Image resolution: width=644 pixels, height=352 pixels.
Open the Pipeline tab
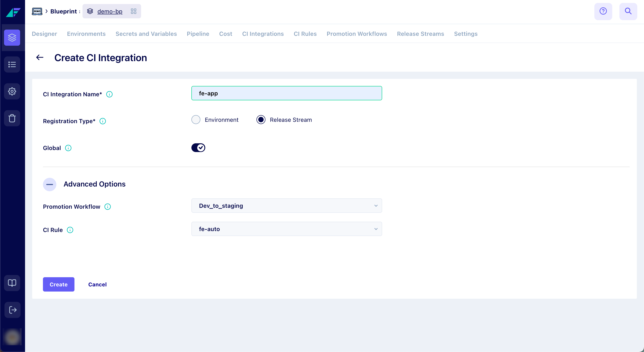coord(198,34)
